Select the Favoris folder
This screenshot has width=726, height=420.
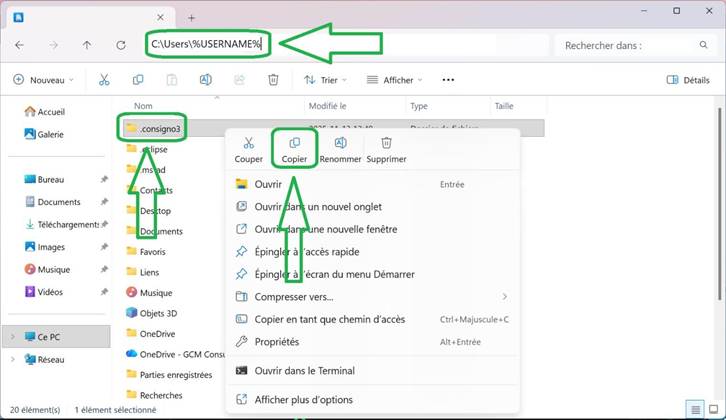point(146,251)
